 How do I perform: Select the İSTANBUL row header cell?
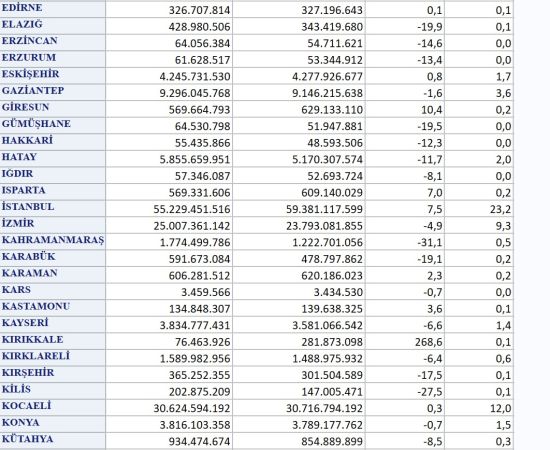click(53, 209)
